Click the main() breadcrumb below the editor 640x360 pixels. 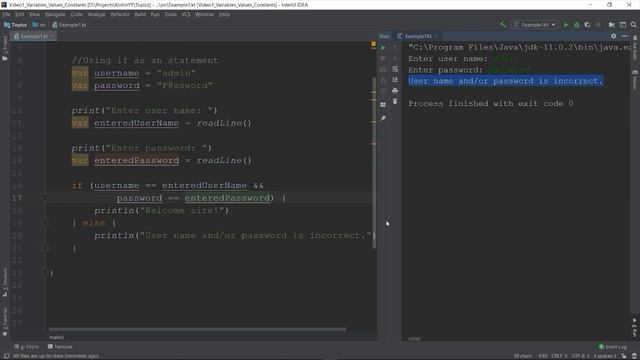56,338
